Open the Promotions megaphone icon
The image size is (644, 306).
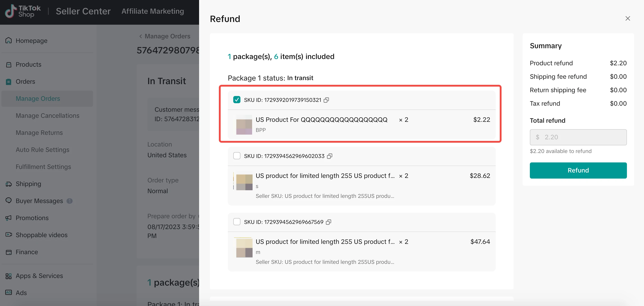pyautogui.click(x=9, y=218)
